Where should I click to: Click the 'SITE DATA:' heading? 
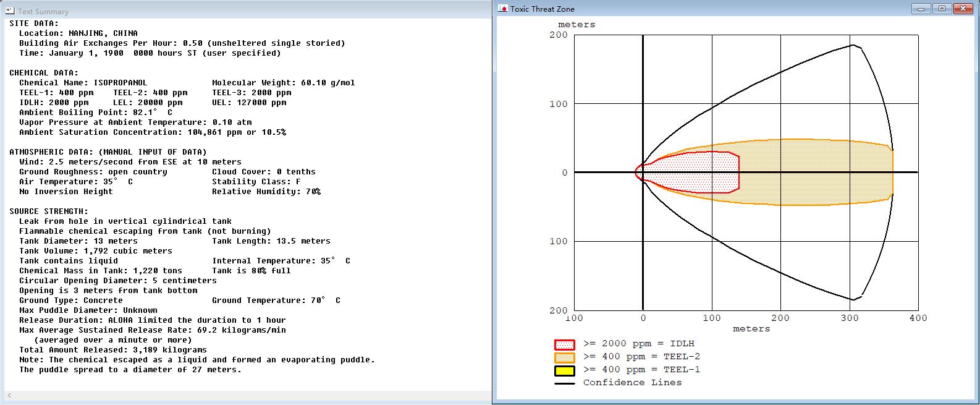[x=34, y=23]
